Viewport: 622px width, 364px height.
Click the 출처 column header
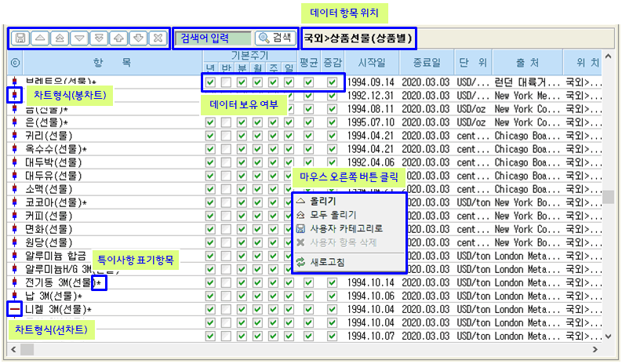(x=528, y=63)
